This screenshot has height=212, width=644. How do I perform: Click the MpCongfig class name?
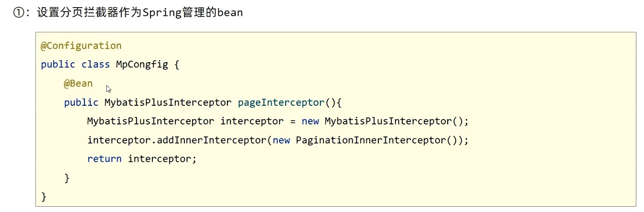142,65
